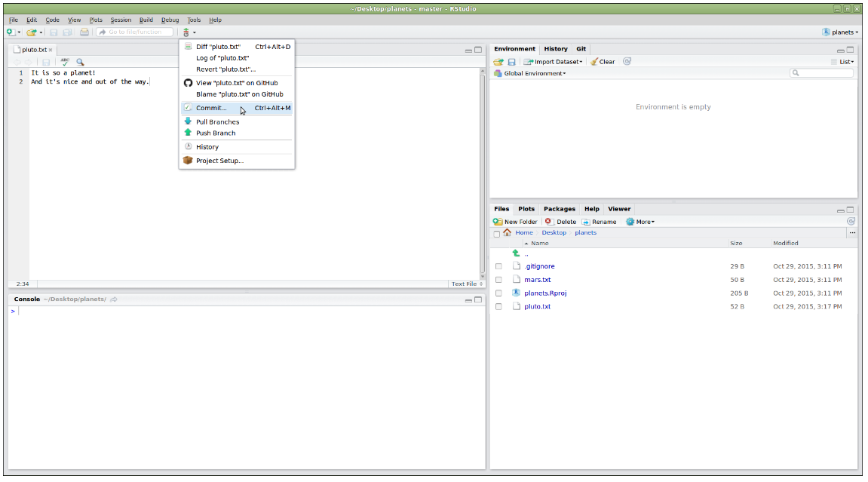
Task: Click the print icon in main toolbar
Action: click(x=84, y=32)
